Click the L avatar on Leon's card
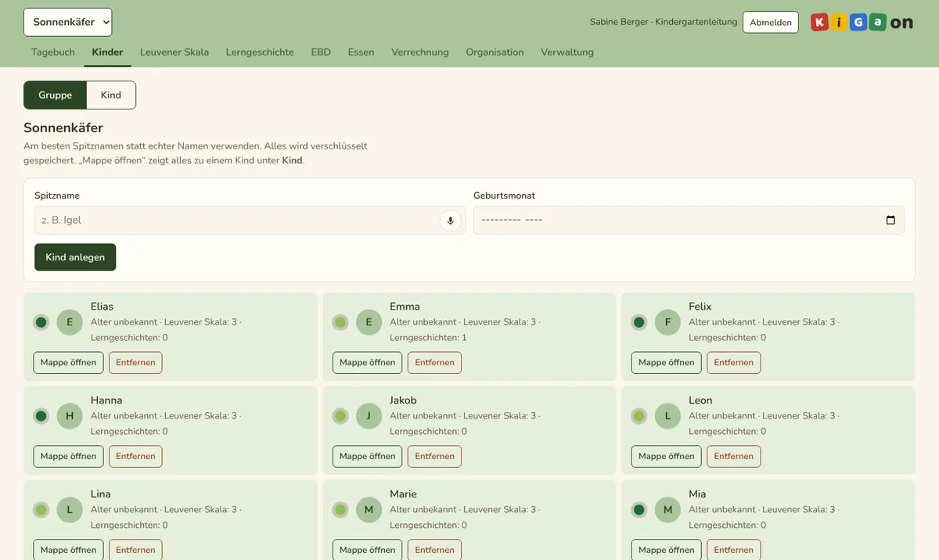 click(x=667, y=416)
